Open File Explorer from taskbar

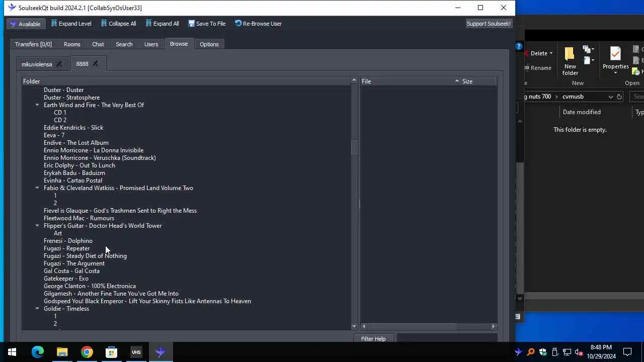tap(62, 352)
